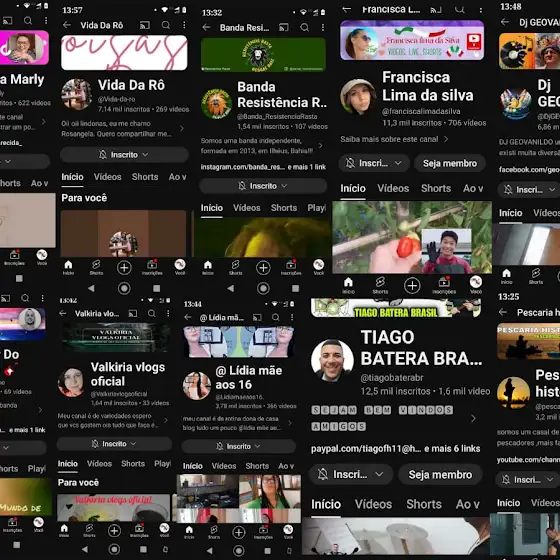Switch to Vídeos tab on Francisca Lima channel
560x560 pixels.
[393, 188]
